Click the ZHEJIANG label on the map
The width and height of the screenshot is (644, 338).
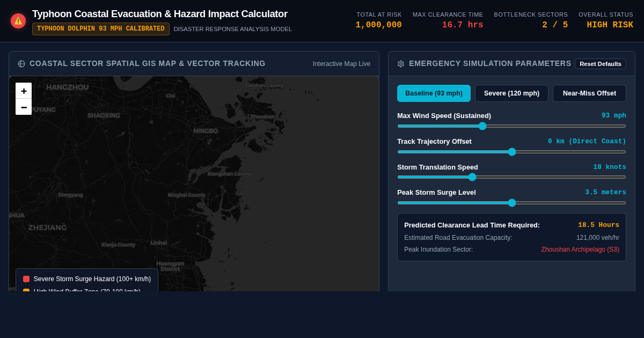[47, 227]
